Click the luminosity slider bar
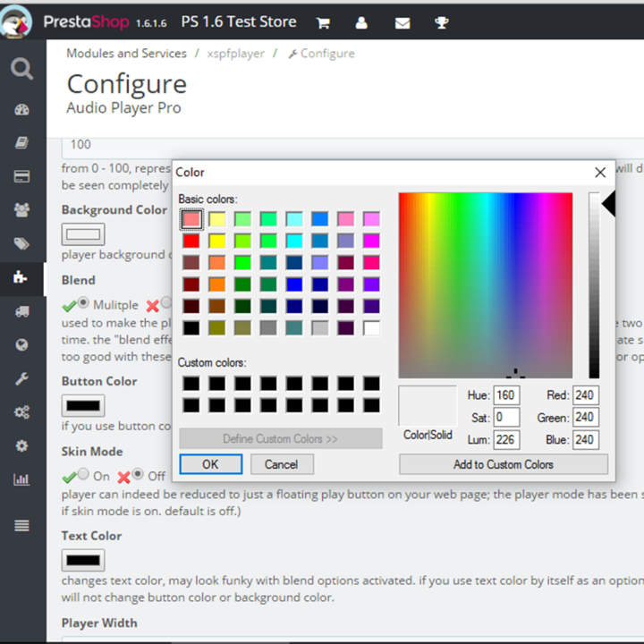Image resolution: width=644 pixels, height=644 pixels. (x=594, y=285)
